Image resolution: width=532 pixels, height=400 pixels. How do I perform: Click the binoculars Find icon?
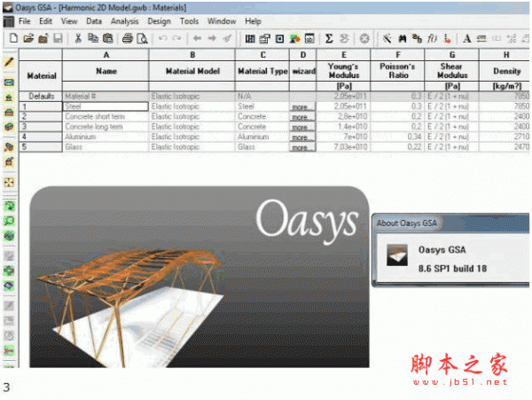click(403, 39)
